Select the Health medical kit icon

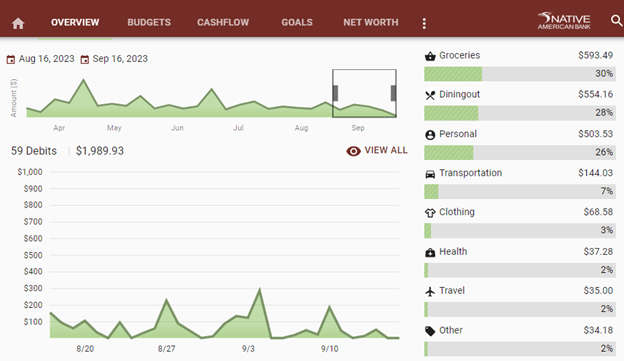pyautogui.click(x=430, y=252)
